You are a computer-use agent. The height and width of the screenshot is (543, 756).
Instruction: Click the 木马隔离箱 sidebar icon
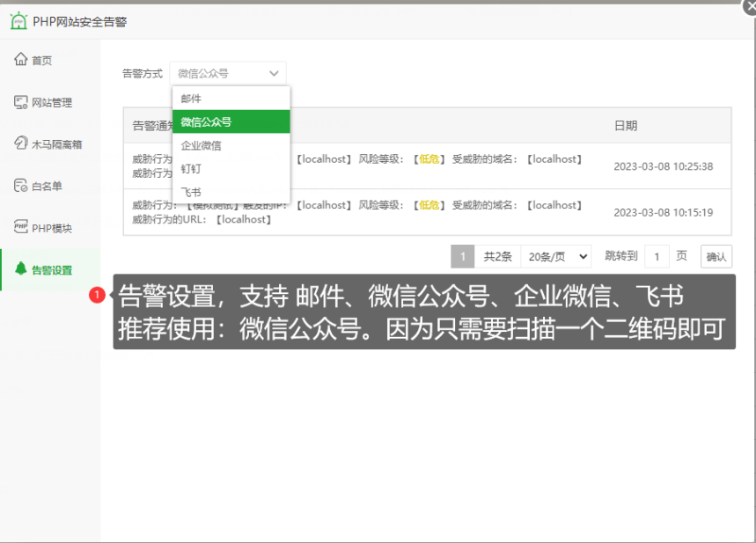click(21, 143)
